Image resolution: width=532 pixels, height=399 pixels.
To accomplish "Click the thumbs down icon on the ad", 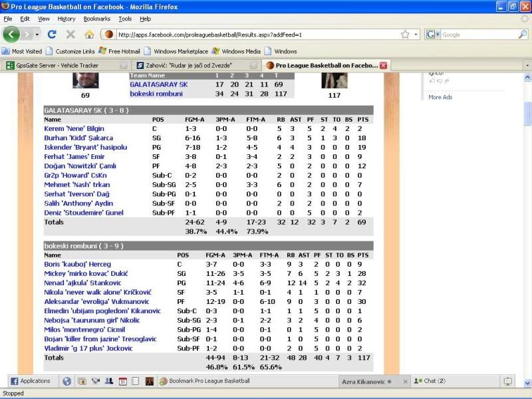I will (x=440, y=80).
